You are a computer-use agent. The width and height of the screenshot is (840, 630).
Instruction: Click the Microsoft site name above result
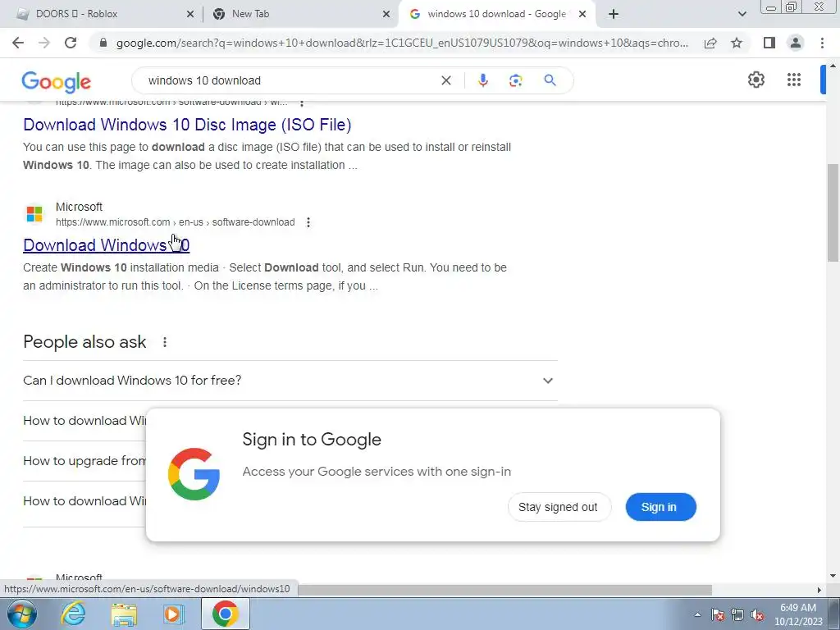(x=79, y=207)
